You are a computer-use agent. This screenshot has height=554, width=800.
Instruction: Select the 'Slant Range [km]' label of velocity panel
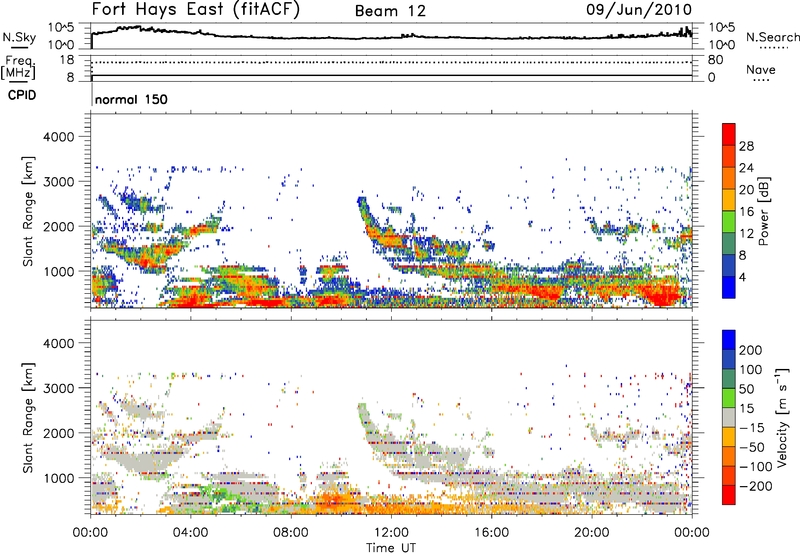point(28,418)
